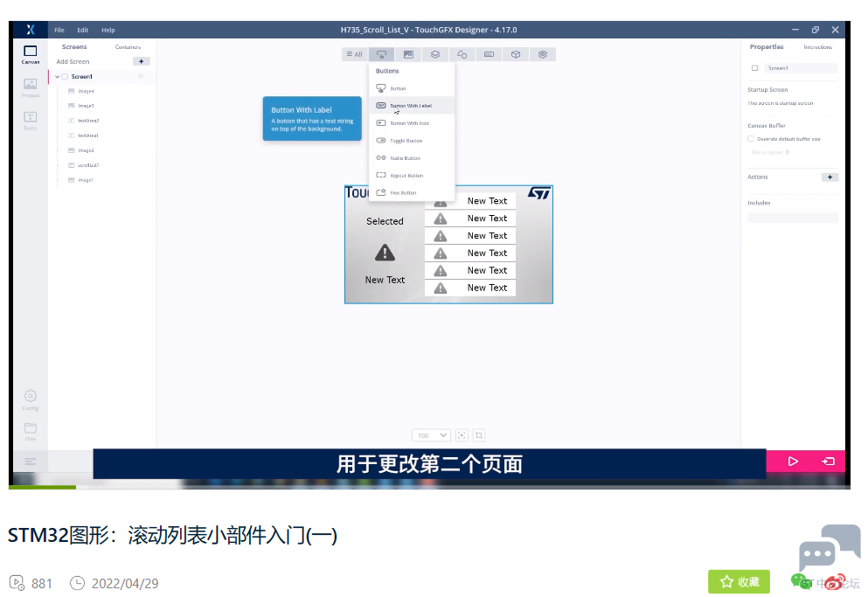Select image3 in the widget tree
The height and width of the screenshot is (597, 868).
(x=80, y=106)
